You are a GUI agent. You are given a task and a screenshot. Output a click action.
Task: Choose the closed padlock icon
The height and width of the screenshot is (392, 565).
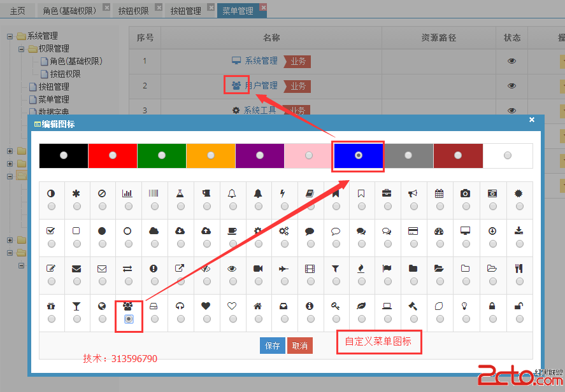pyautogui.click(x=492, y=306)
